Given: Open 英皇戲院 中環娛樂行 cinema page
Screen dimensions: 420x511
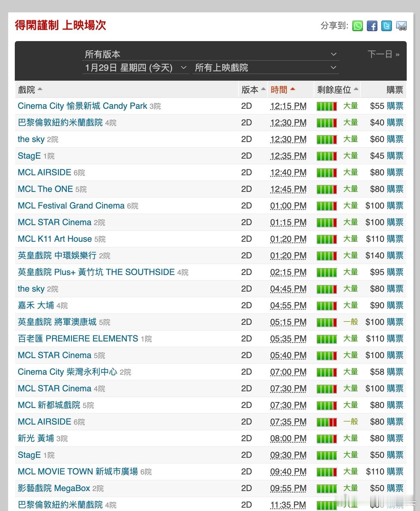Looking at the screenshot, I should tap(57, 256).
